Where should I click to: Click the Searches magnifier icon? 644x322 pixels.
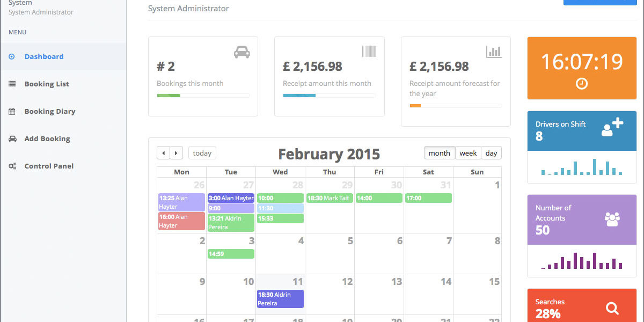[612, 308]
